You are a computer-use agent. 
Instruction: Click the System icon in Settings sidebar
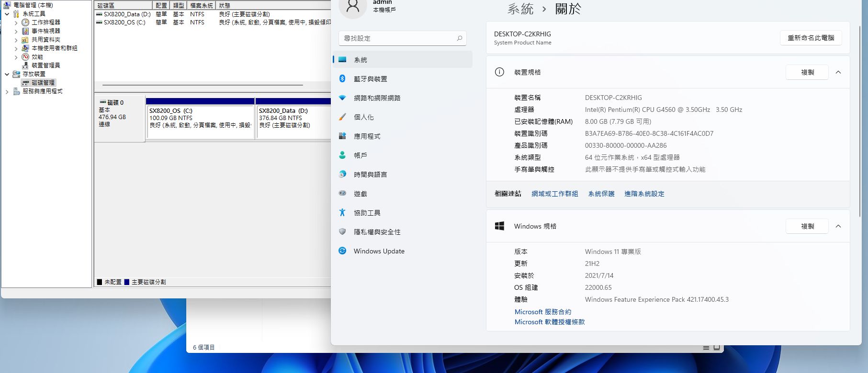(x=342, y=60)
